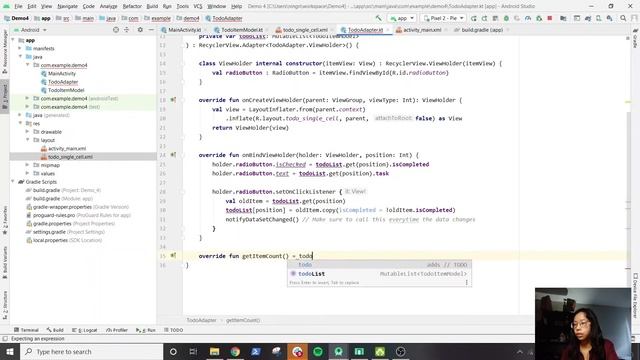640x360 pixels.
Task: Toggle the Favorites tool window button
Action: [x=5, y=220]
